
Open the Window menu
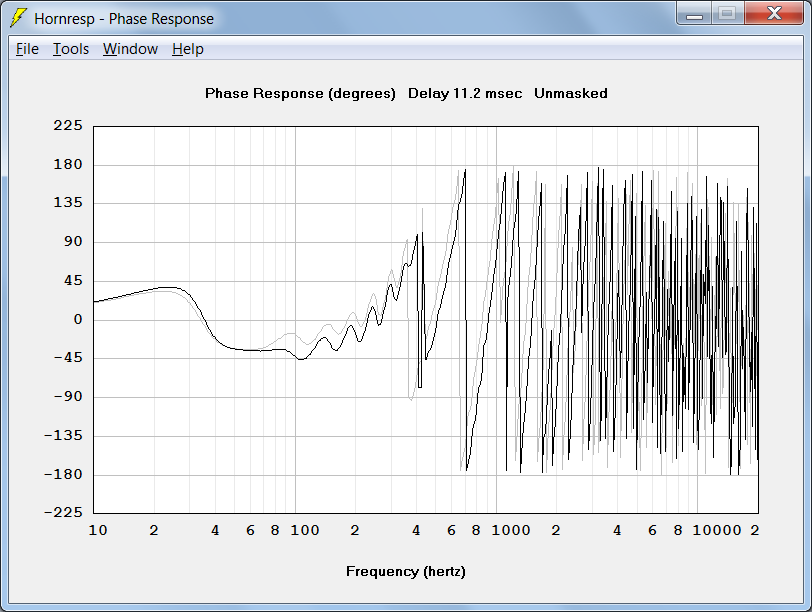(130, 49)
